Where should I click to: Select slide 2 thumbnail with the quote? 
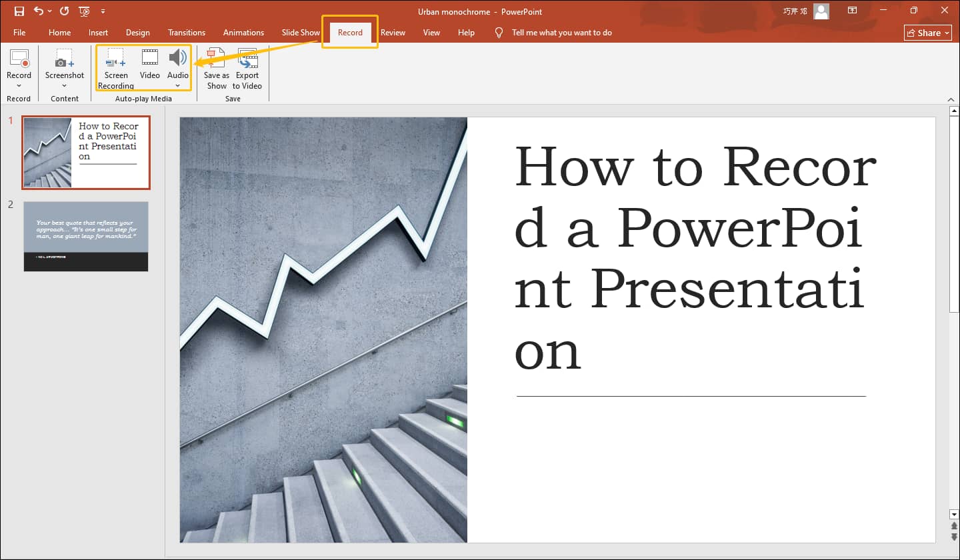(86, 237)
